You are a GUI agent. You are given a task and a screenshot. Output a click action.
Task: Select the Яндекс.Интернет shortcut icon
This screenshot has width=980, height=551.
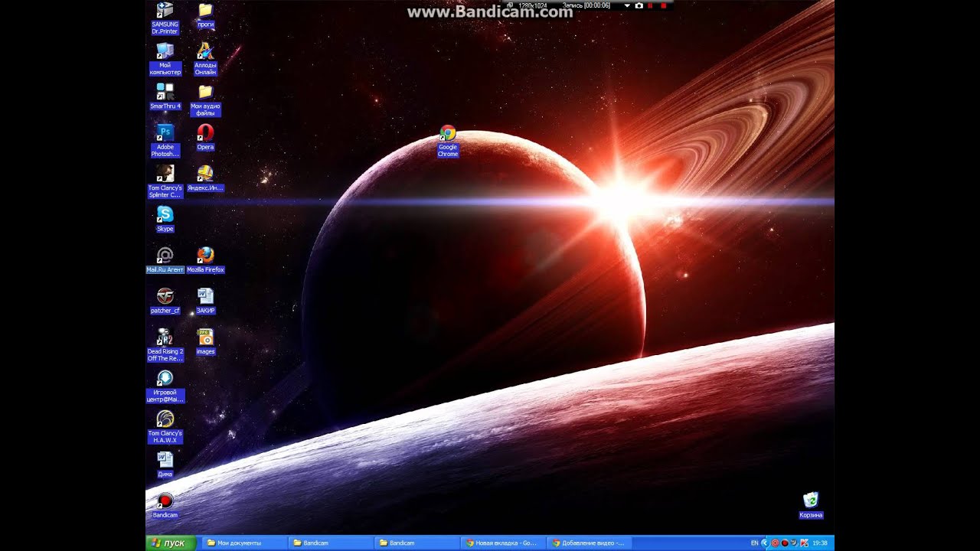point(205,178)
